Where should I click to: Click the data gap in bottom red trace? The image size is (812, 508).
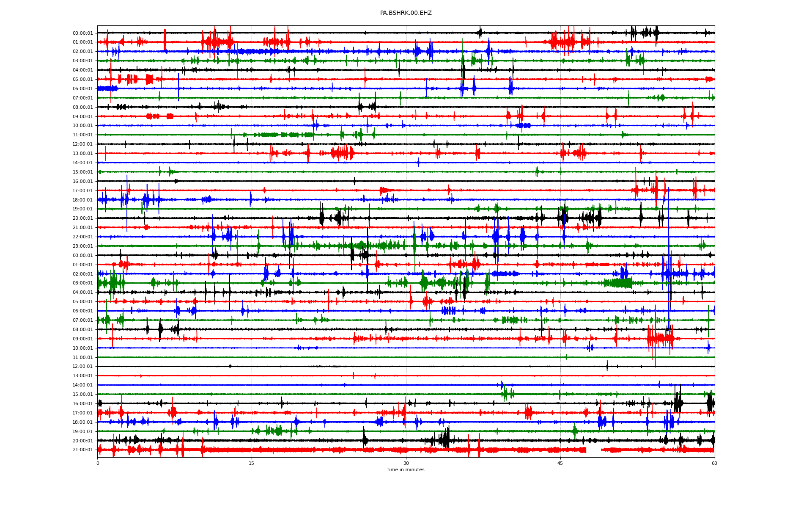(593, 450)
